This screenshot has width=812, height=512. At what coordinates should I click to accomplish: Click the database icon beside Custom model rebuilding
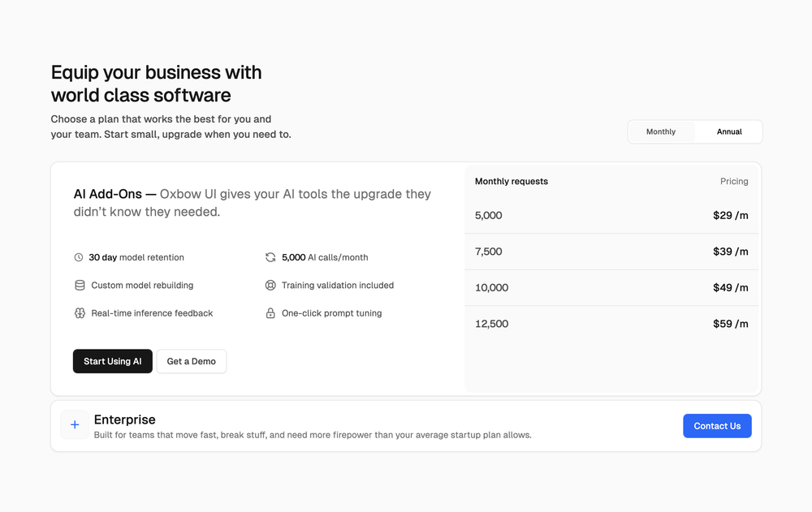click(80, 286)
